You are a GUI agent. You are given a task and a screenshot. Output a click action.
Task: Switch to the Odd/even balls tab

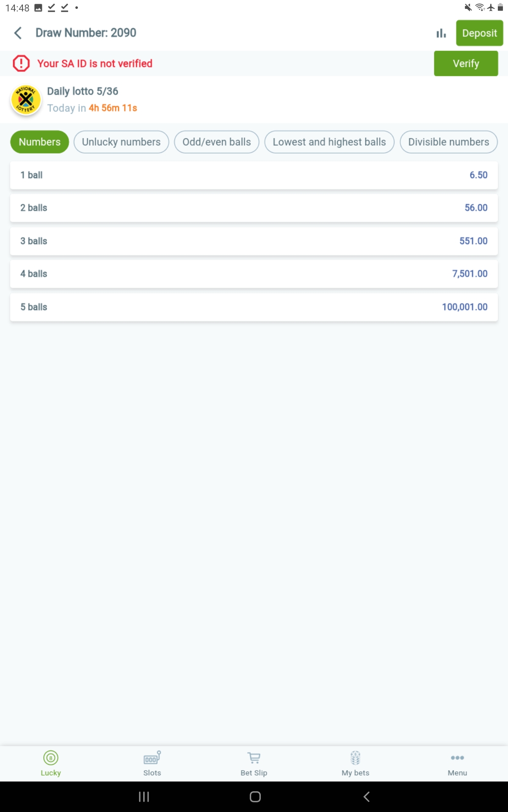tap(216, 142)
